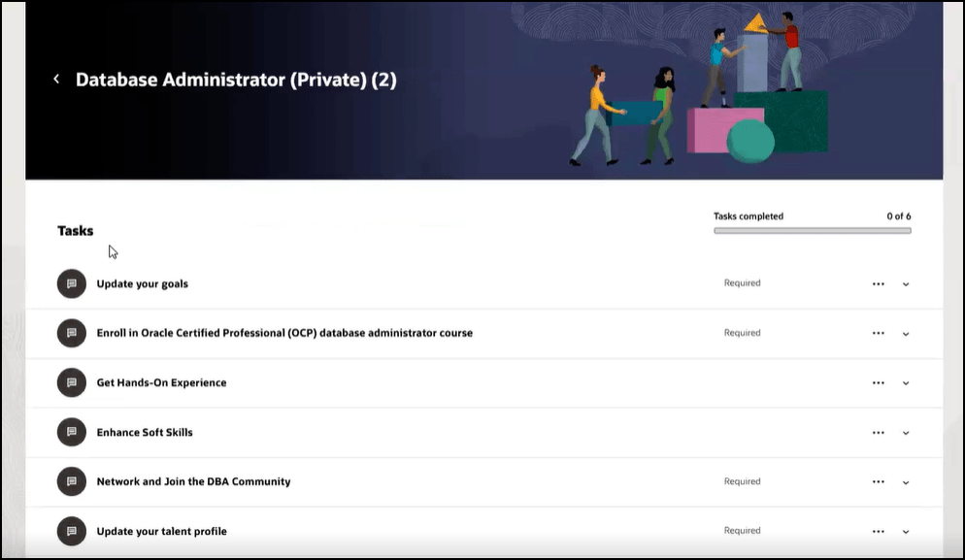The width and height of the screenshot is (965, 560).
Task: Click Required label on Network and Join DBA Community
Action: 743,481
